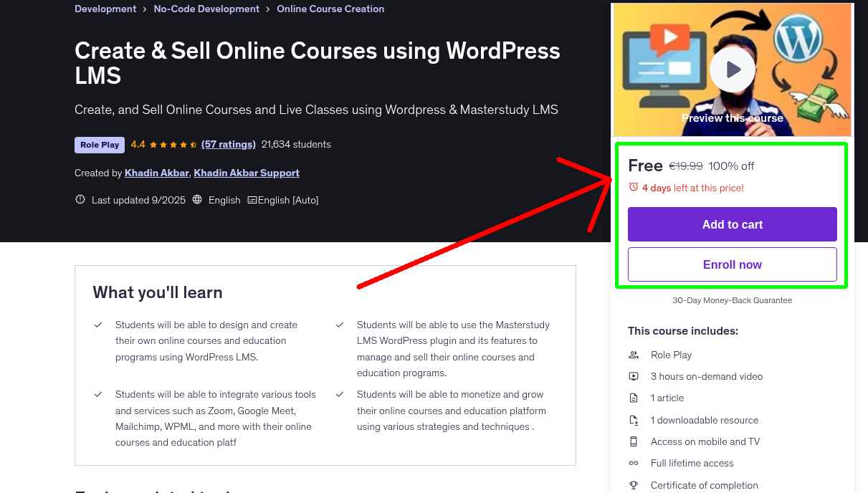
Task: Click checkmark beside design and create courses
Action: click(98, 325)
